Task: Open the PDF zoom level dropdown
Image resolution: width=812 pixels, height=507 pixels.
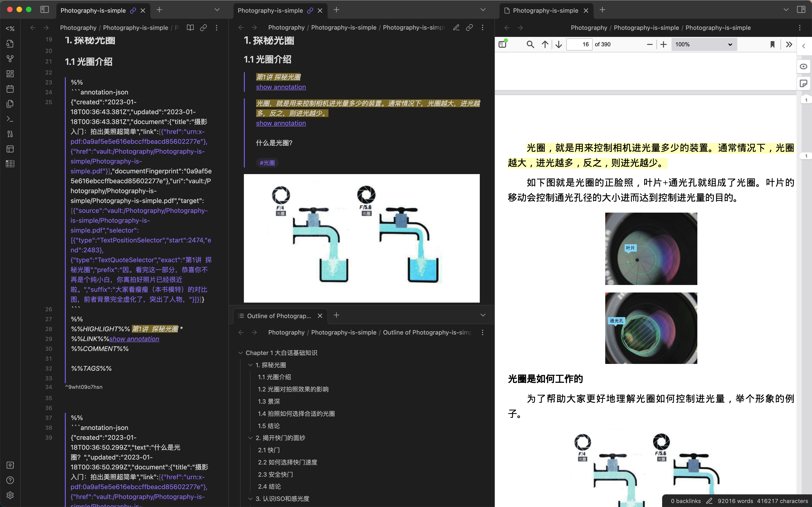Action: coord(704,44)
